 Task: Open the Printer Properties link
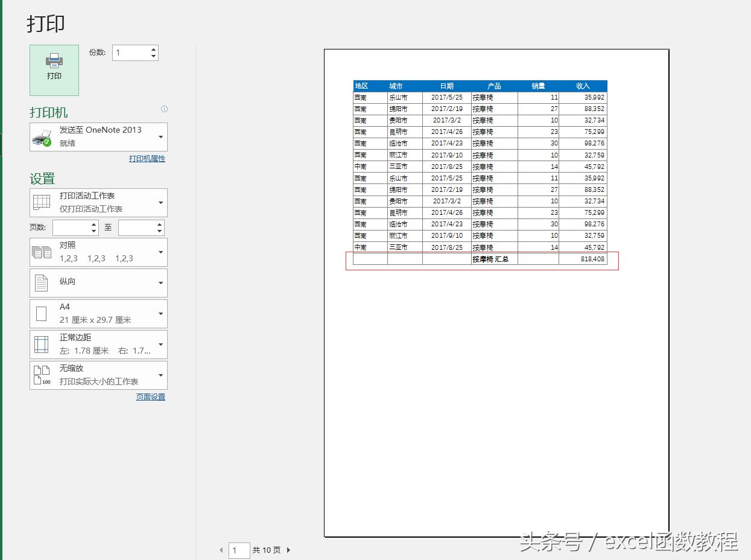[147, 159]
